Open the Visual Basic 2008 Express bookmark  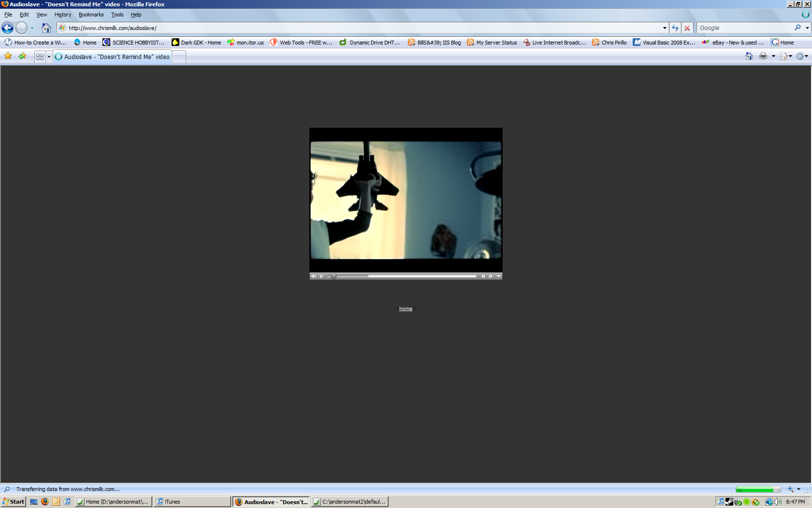[x=664, y=43]
